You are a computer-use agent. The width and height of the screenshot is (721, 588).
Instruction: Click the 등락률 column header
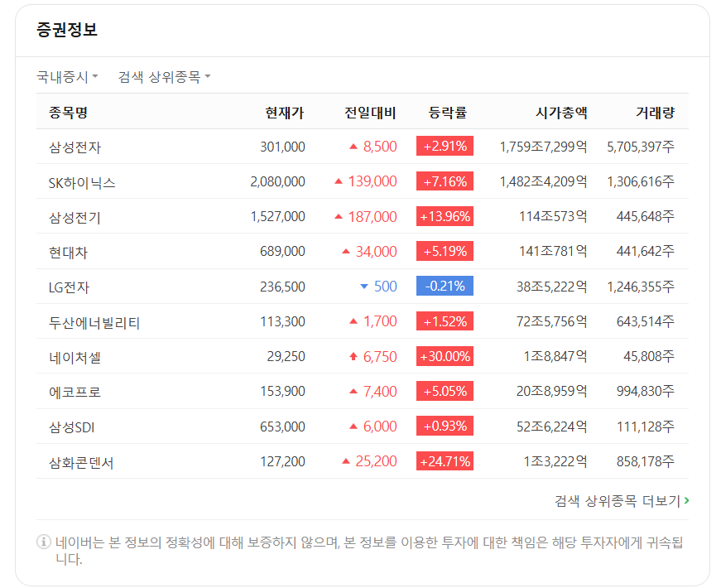click(448, 113)
